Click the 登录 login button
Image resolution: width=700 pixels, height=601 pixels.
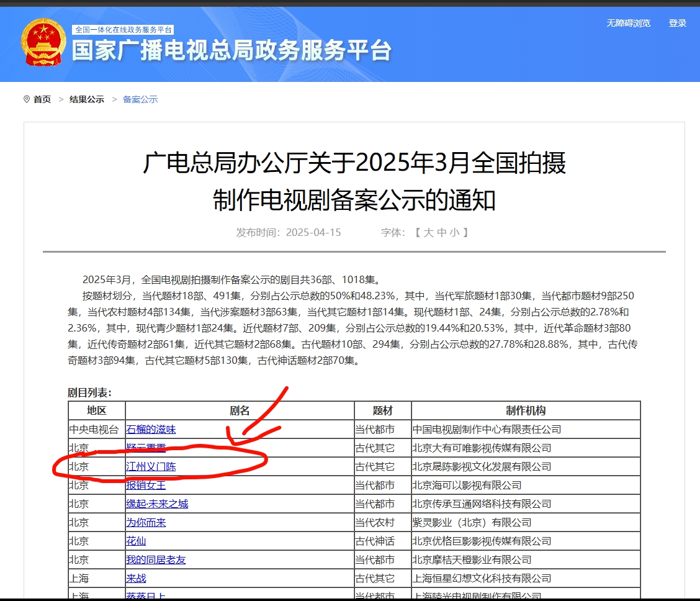point(677,23)
